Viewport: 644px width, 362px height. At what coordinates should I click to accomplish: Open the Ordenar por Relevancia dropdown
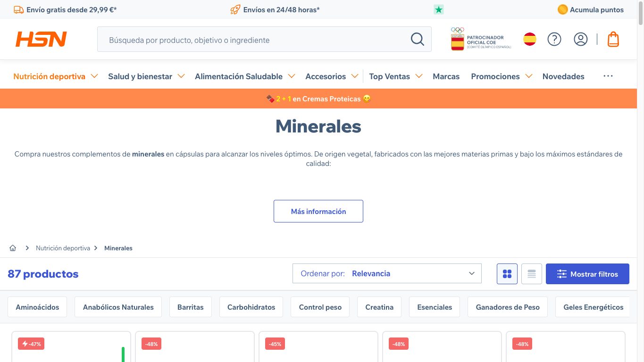tap(387, 273)
